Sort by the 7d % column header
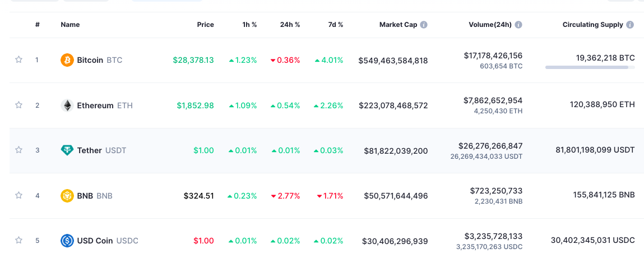 (x=336, y=25)
